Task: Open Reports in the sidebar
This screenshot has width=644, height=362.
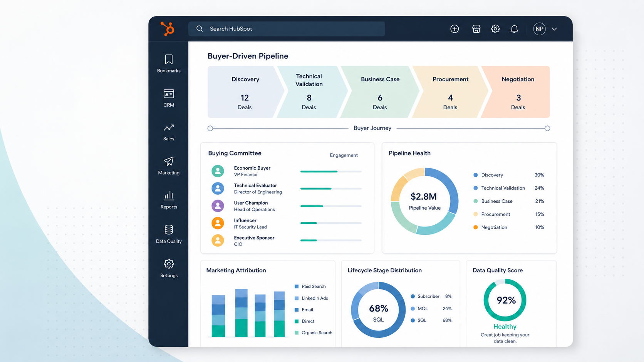Action: click(x=169, y=200)
